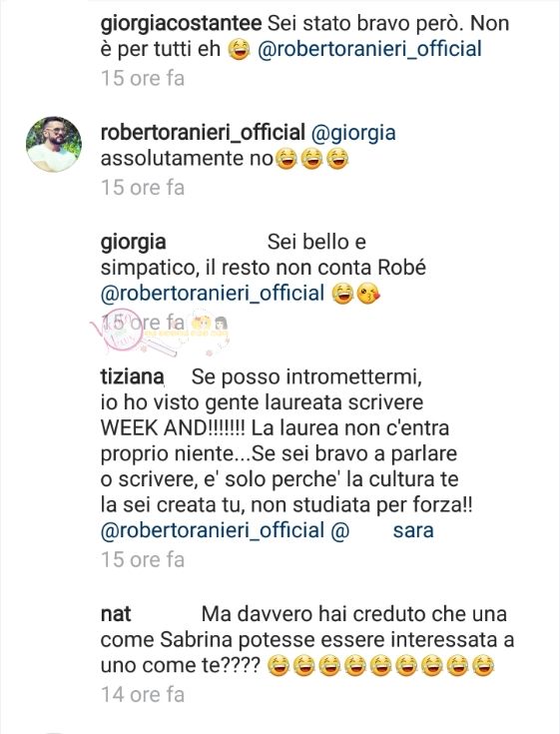Image resolution: width=560 pixels, height=734 pixels.
Task: Click the last laughing emoji in nat's comment
Action: tap(483, 666)
